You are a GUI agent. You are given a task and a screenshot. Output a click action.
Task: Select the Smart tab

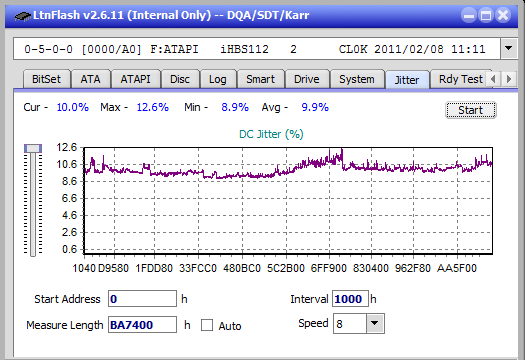(260, 79)
